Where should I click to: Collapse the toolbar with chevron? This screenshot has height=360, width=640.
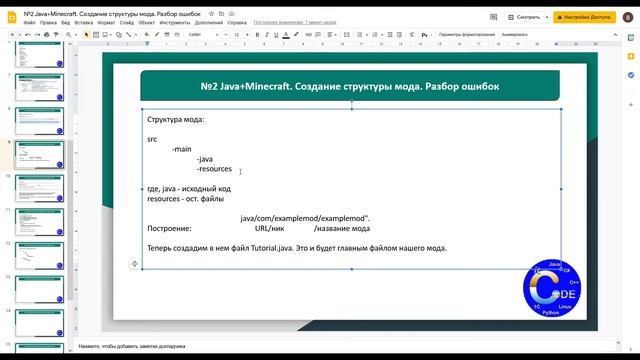pyautogui.click(x=615, y=35)
